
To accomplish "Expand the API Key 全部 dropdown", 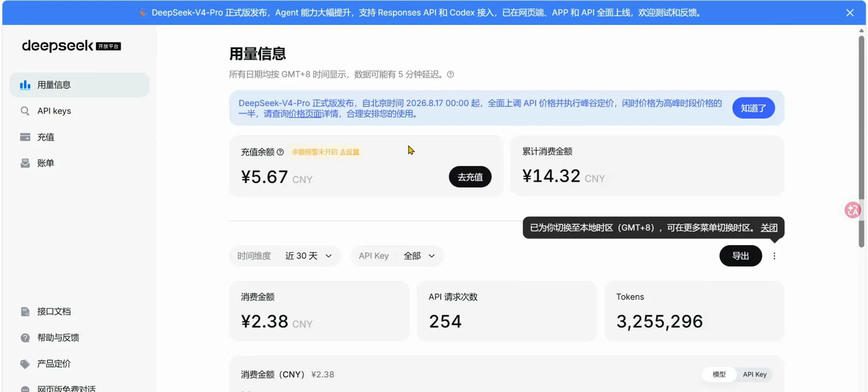I will point(397,256).
